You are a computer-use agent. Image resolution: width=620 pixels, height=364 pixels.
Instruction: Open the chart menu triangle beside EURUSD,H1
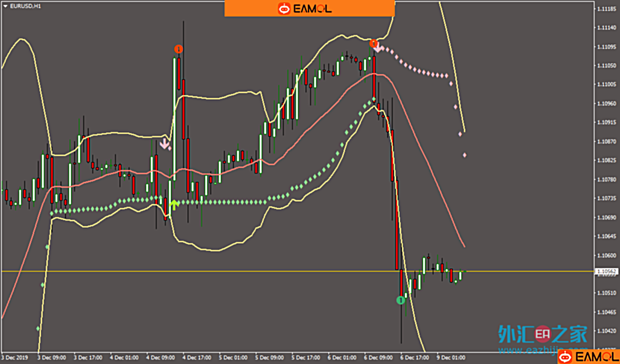tap(5, 6)
